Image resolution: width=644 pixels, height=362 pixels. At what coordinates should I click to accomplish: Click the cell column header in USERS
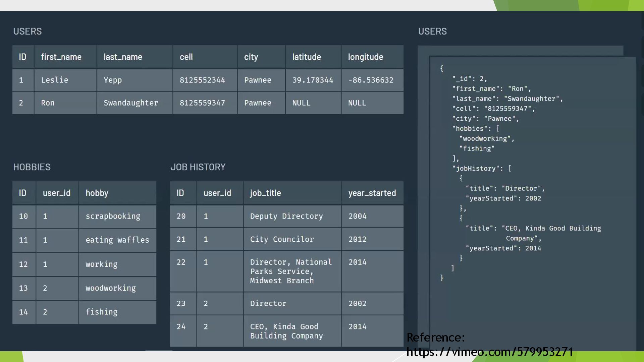(x=205, y=57)
